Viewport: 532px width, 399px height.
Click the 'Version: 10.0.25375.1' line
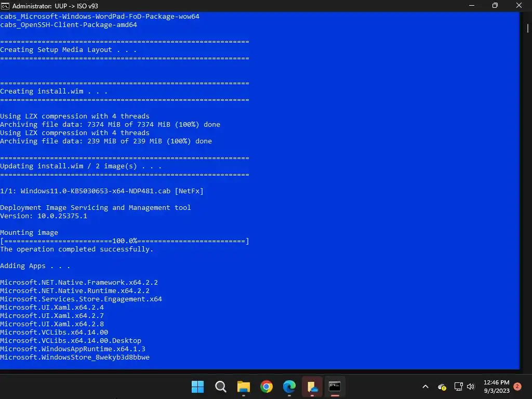click(44, 216)
